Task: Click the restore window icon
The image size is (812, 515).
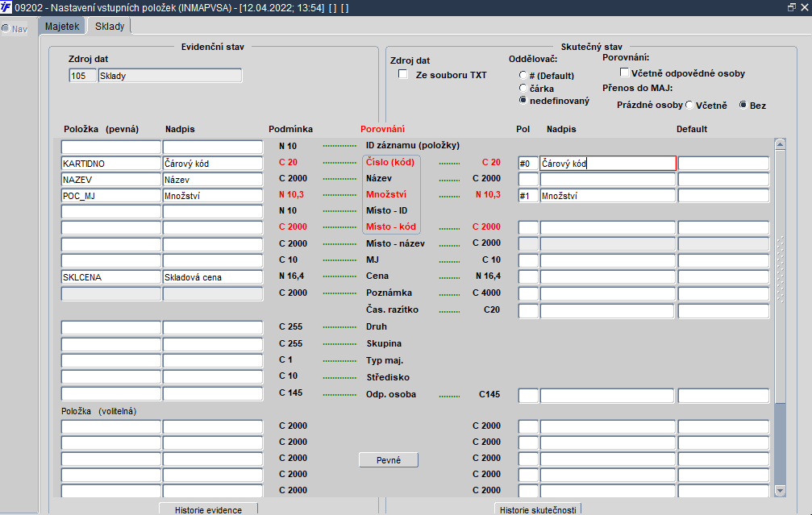Action: (791, 7)
